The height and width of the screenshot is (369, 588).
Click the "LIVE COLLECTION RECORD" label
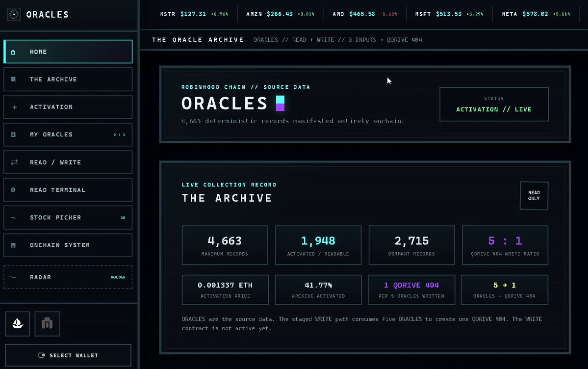(x=229, y=184)
